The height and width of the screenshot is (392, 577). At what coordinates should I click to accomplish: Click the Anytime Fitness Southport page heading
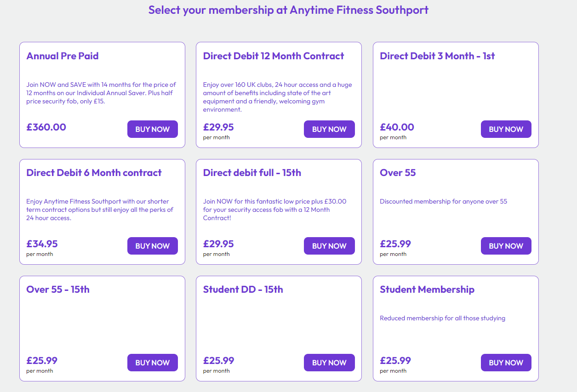coord(288,9)
